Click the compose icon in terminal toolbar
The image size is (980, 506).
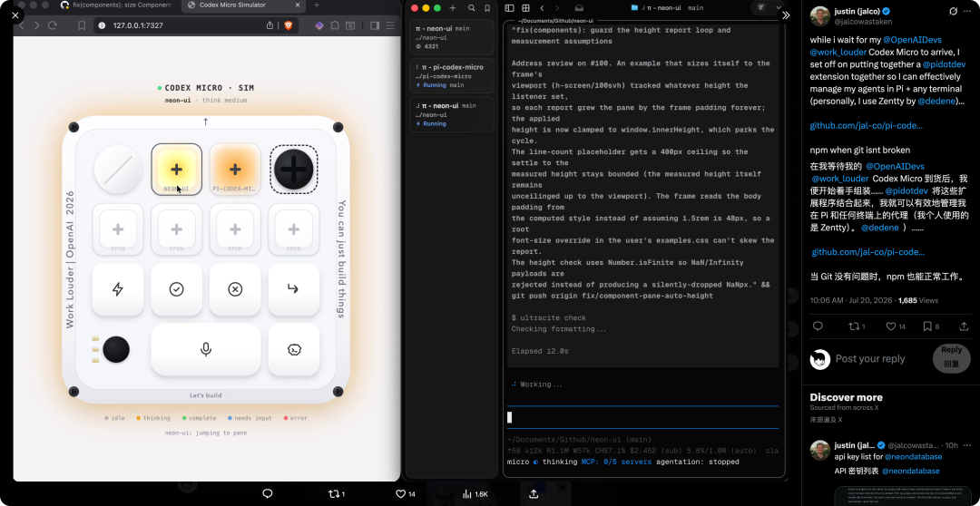[761, 7]
